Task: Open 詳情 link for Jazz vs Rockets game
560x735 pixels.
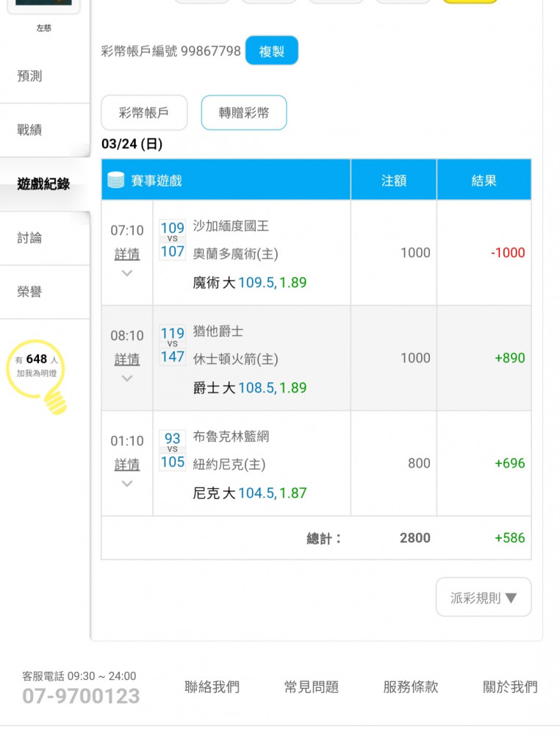Action: [127, 359]
